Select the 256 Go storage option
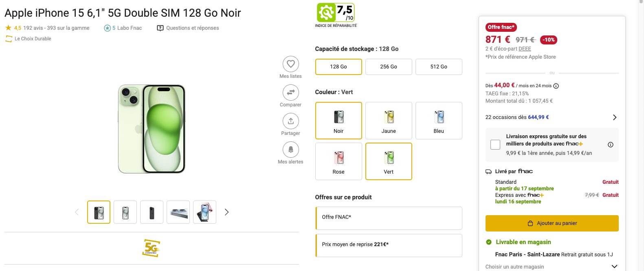The image size is (644, 271). pyautogui.click(x=389, y=66)
